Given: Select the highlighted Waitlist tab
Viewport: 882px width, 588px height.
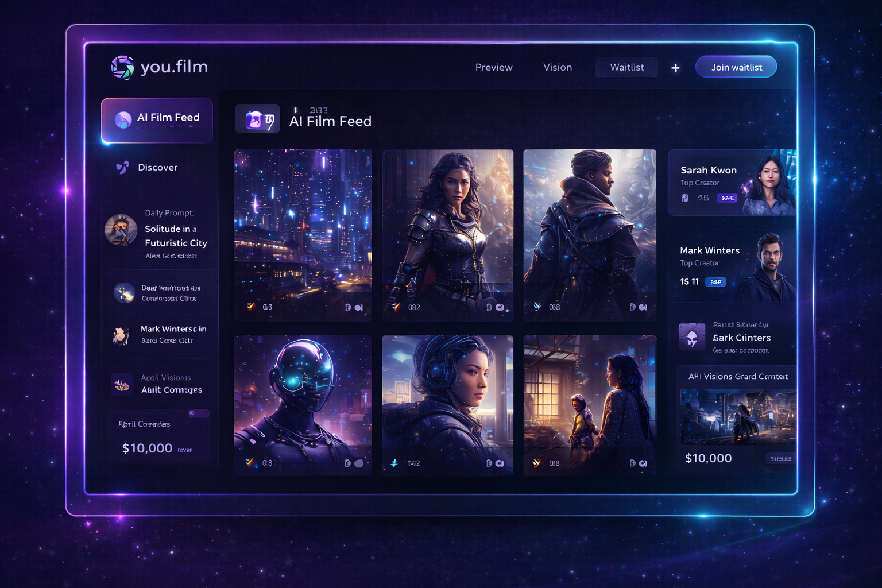Looking at the screenshot, I should 626,67.
